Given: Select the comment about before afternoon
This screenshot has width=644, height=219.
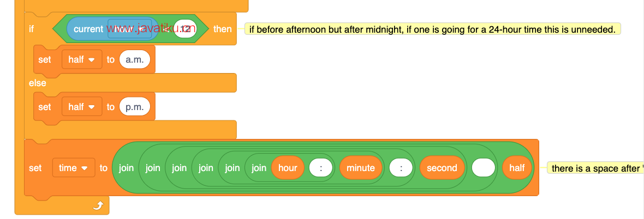Looking at the screenshot, I should [432, 29].
